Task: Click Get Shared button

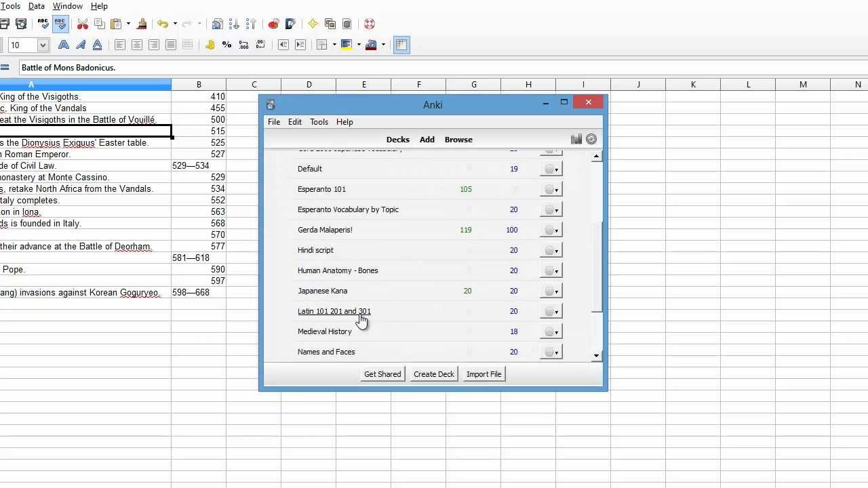Action: 382,374
